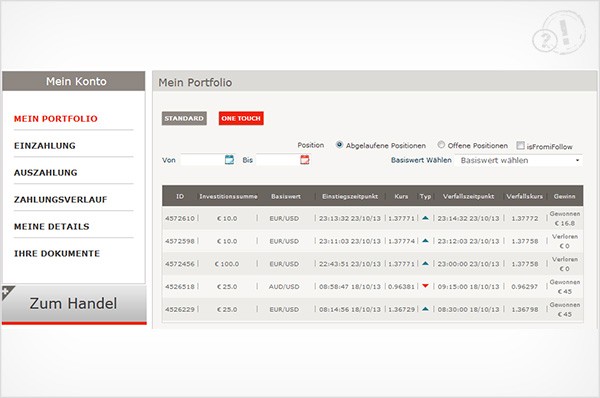Click the Bis date input field
600x398 pixels.
278,160
